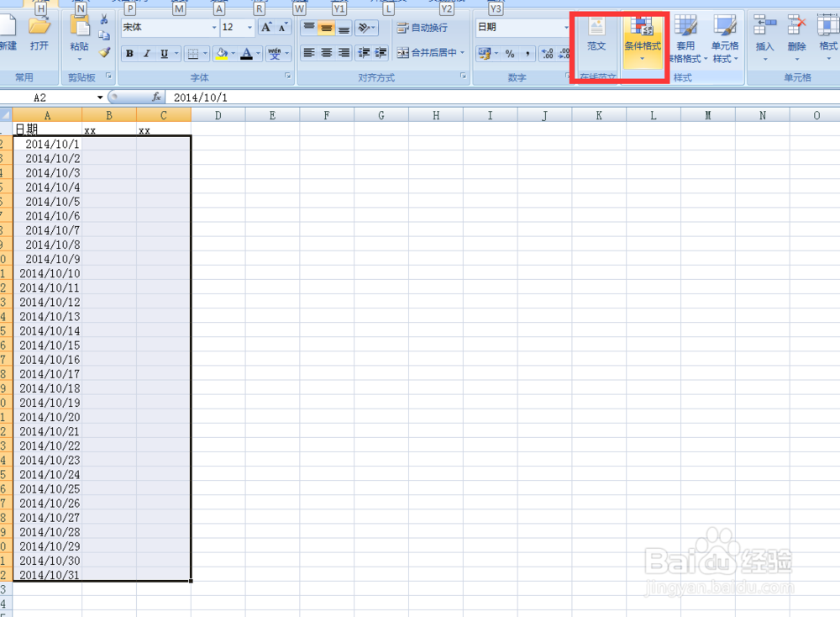Apply the borders icon in font group
The width and height of the screenshot is (840, 617).
[193, 54]
